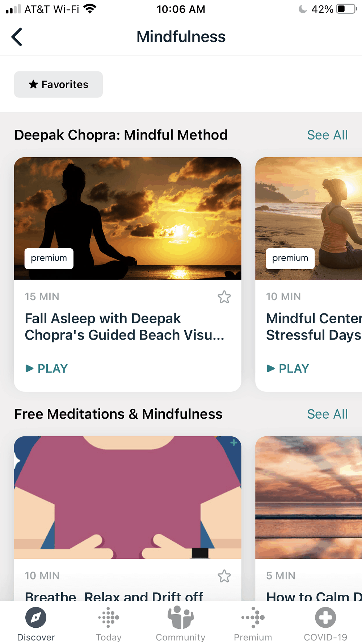See All Deepak Chopra: Mindful Method sessions
Viewport: 362px width, 644px height.
click(x=327, y=135)
